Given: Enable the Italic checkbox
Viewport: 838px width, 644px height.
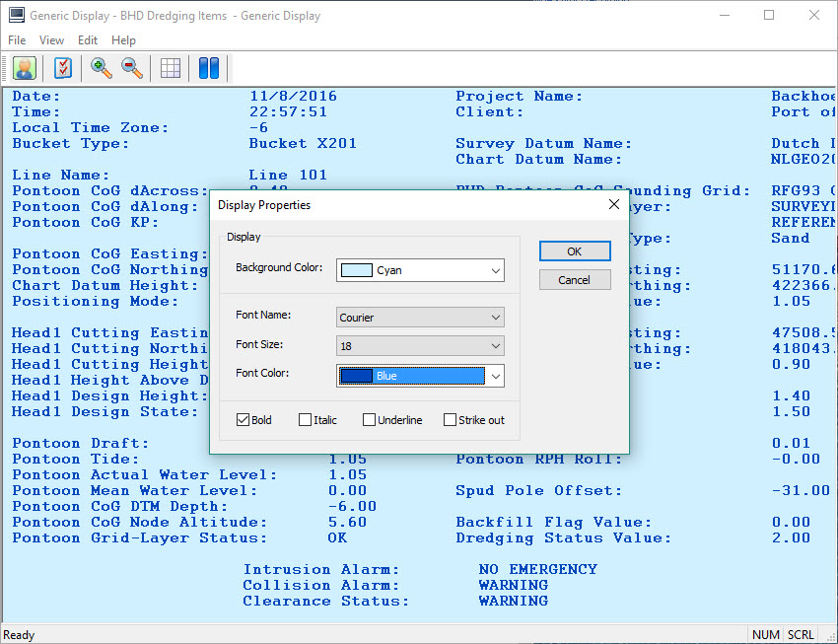Looking at the screenshot, I should point(305,420).
